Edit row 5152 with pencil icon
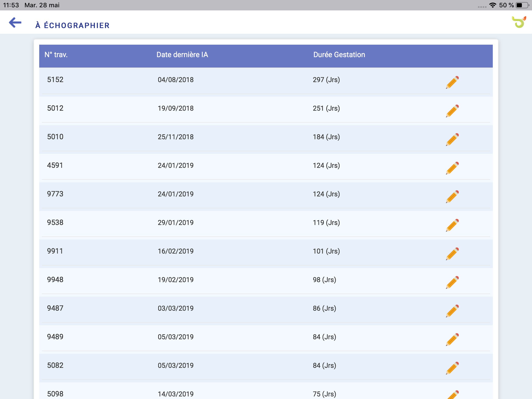Viewport: 532px width, 399px height. point(452,82)
